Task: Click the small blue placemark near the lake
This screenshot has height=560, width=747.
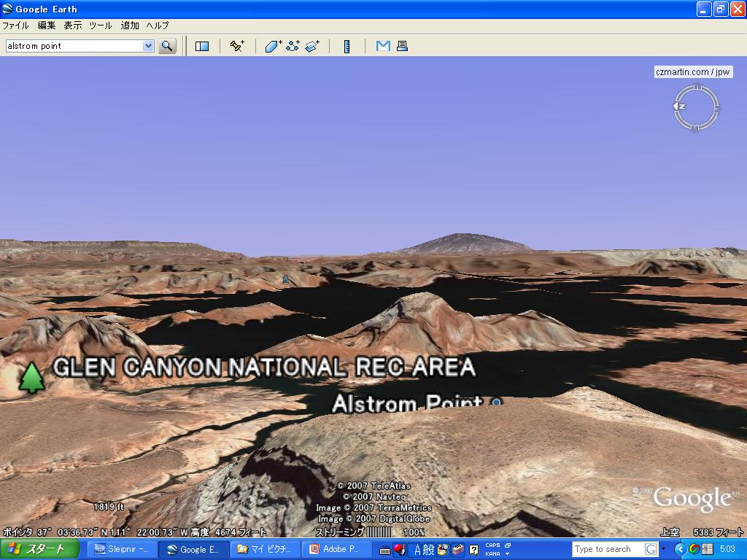Action: [x=286, y=279]
